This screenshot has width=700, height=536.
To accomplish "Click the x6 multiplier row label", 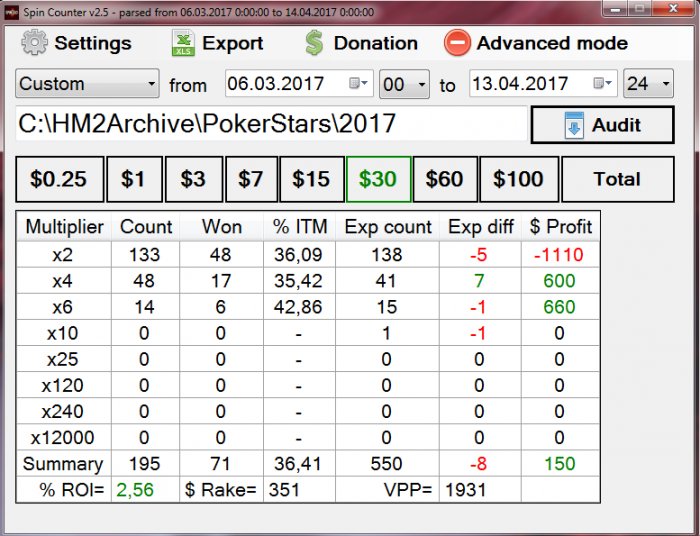I will coord(63,307).
